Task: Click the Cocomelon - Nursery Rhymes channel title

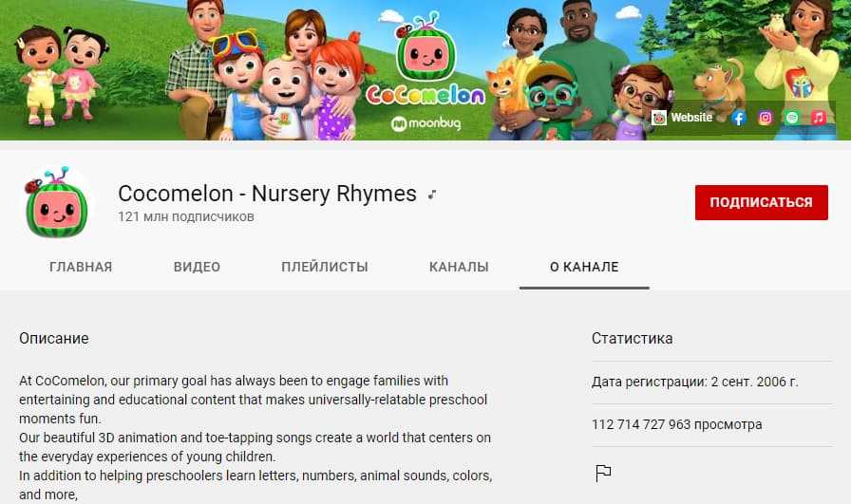Action: click(x=267, y=194)
